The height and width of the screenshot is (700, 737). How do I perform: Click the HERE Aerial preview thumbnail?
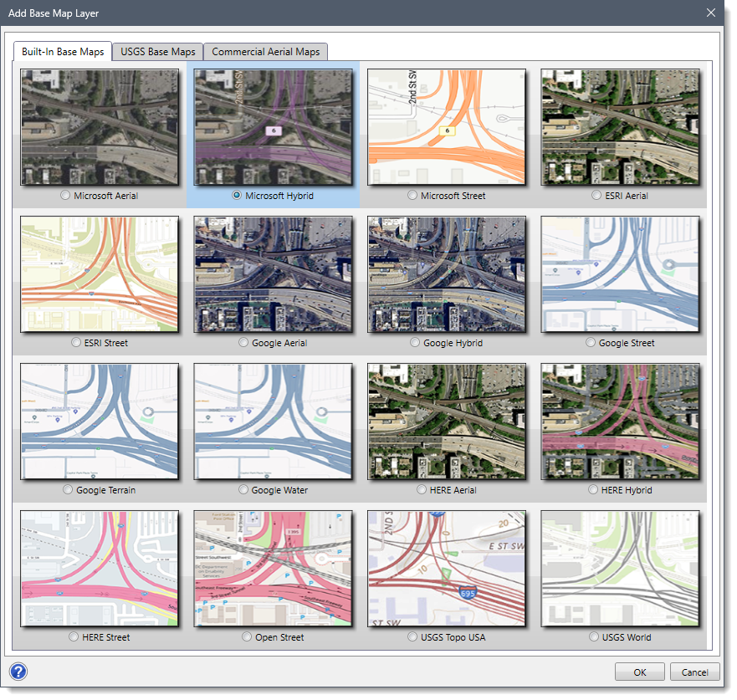pos(447,422)
